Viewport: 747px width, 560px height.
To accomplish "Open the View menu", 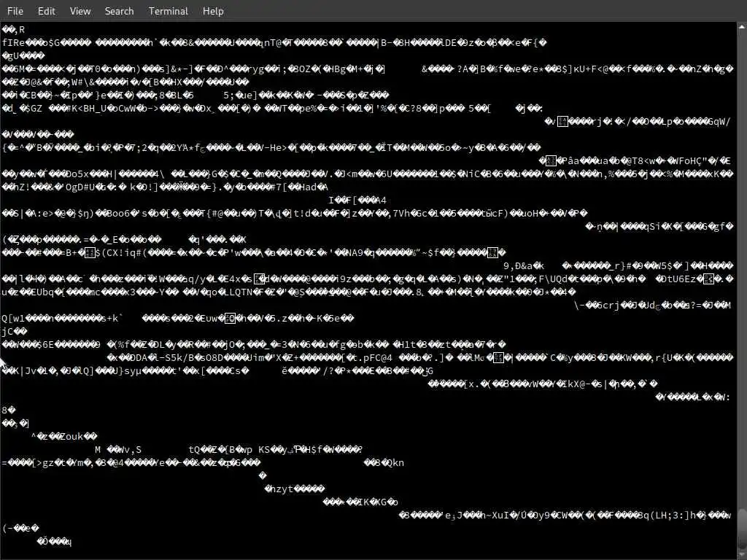I will 80,11.
